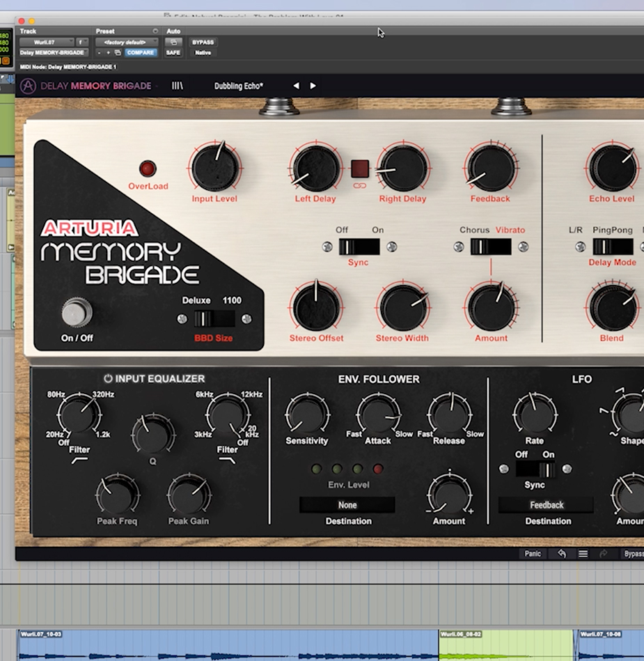Click the left/right delay link icon
Screen dimensions: 644x661
coord(359,185)
